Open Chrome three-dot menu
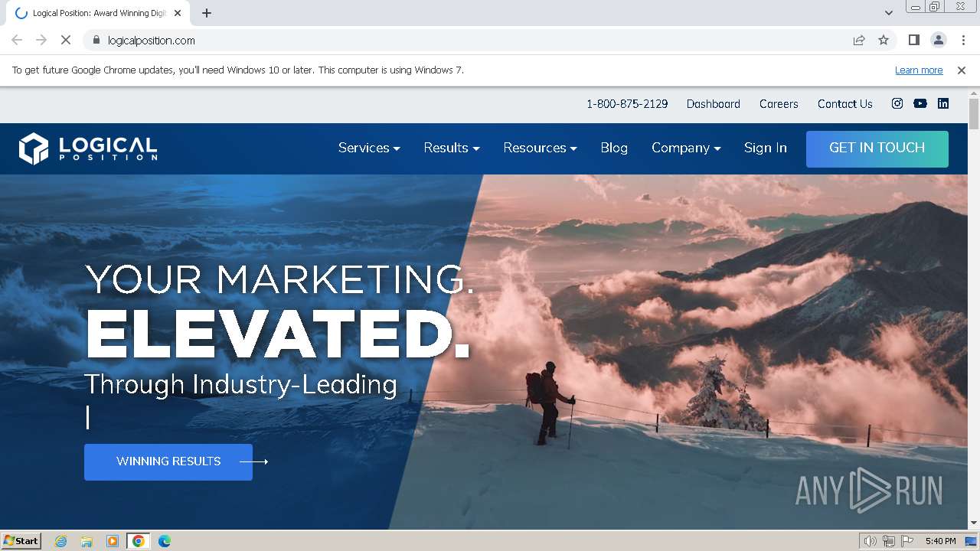The image size is (980, 551). click(963, 40)
